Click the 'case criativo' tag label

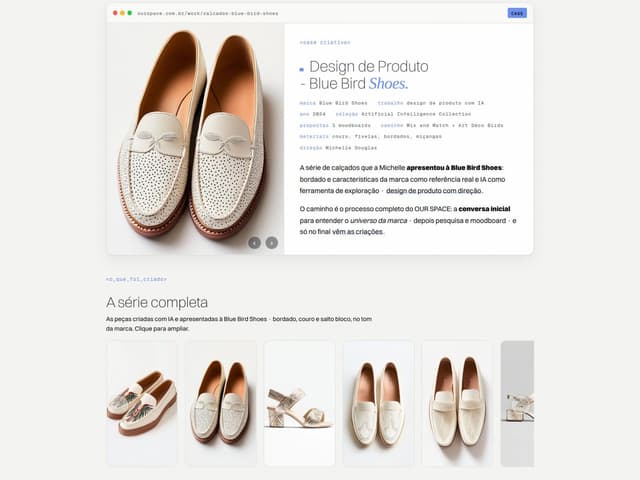(x=325, y=42)
